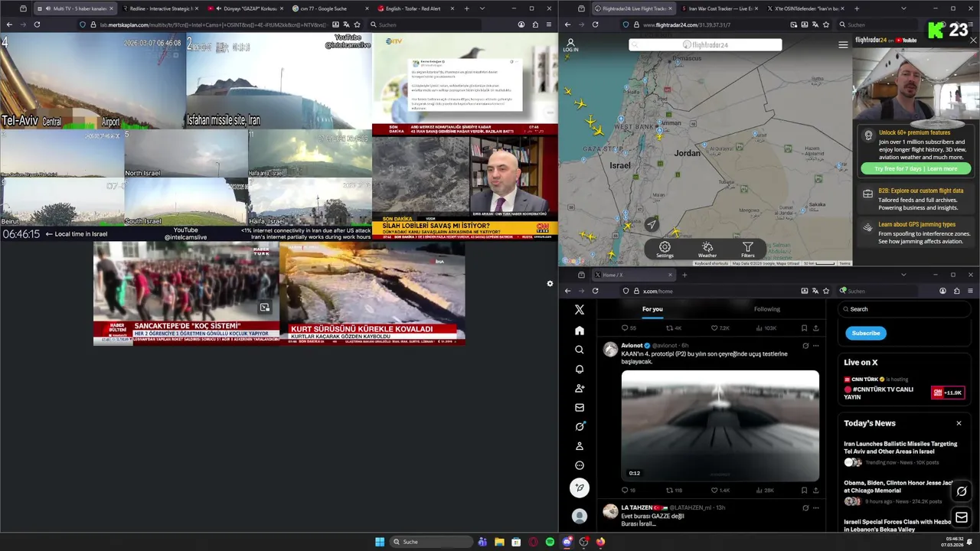Open B2B custom flight data link
This screenshot has height=551, width=980.
pos(921,191)
